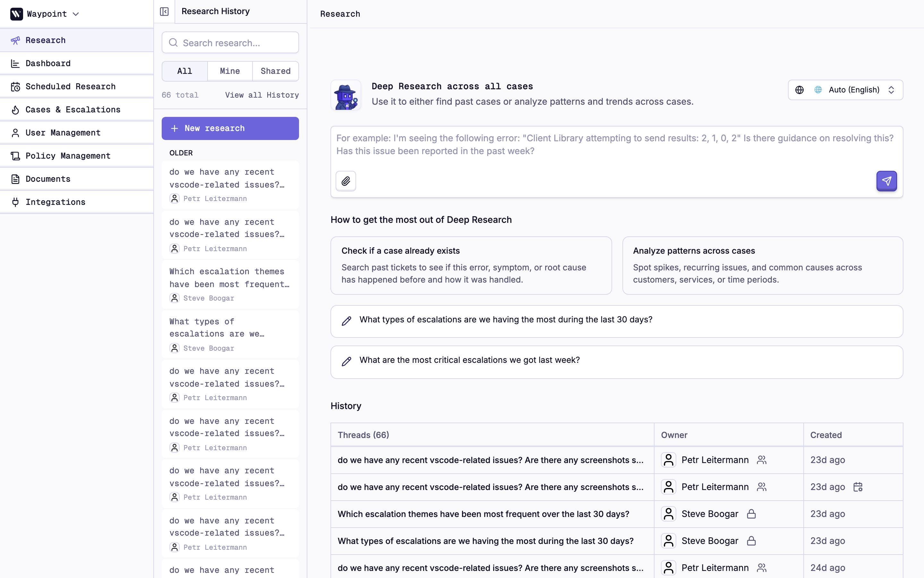Viewport: 924px width, 578px height.
Task: Click Steve Boogar avatar in 'What types of escalations' table row
Action: [x=669, y=541]
